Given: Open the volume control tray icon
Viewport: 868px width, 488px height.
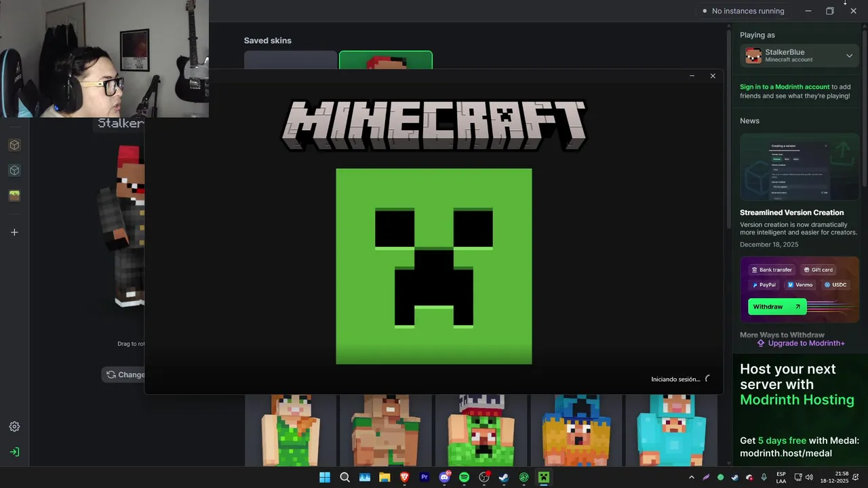Looking at the screenshot, I should 809,477.
